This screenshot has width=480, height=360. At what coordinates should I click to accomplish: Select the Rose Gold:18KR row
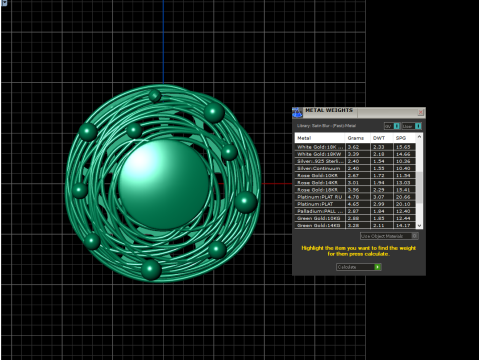[356, 190]
